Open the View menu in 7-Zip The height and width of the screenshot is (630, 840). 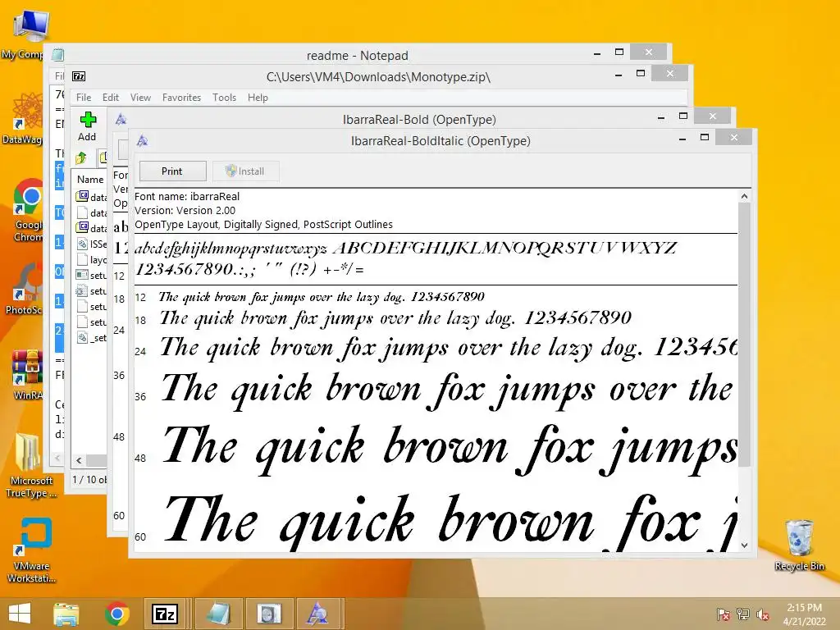[x=140, y=98]
